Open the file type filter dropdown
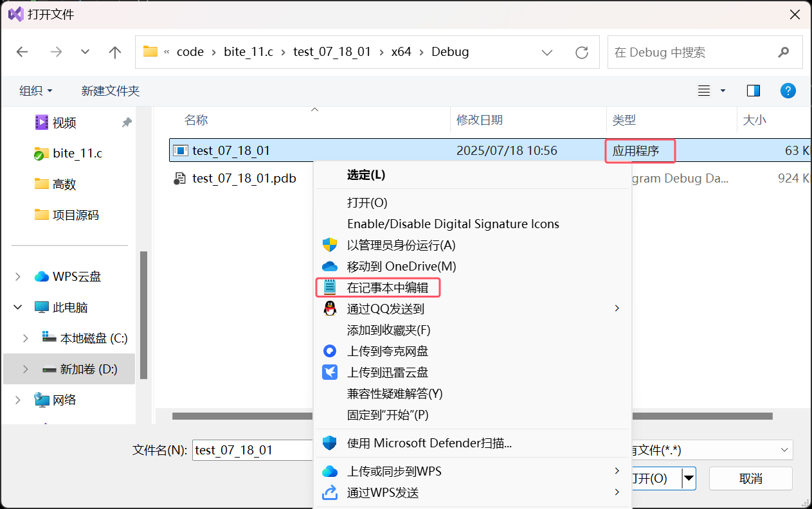 point(783,450)
